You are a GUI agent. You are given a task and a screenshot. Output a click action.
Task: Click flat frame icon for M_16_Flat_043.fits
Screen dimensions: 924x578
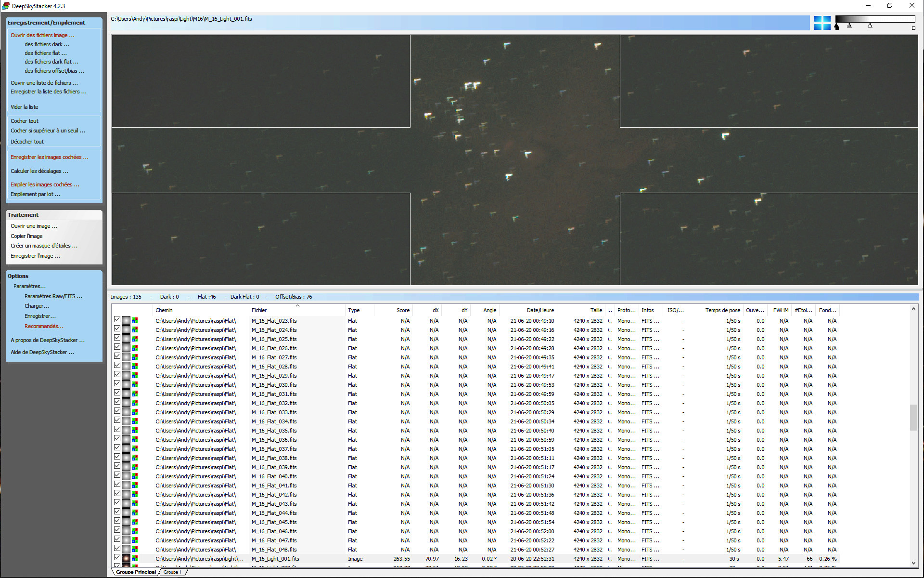tap(126, 504)
